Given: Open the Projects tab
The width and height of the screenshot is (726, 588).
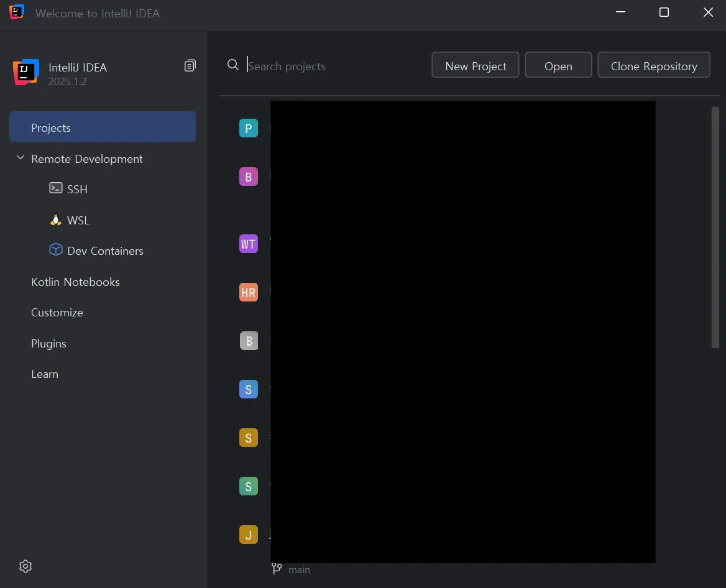Looking at the screenshot, I should [103, 127].
